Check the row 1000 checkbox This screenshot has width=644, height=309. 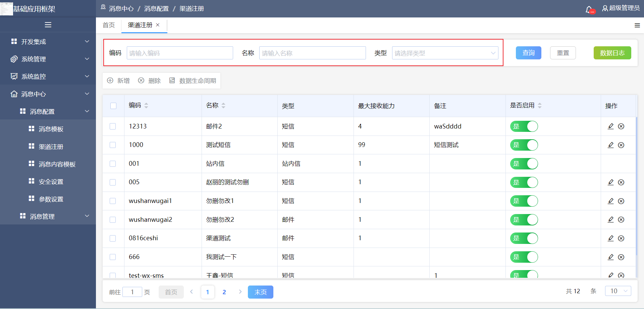113,145
